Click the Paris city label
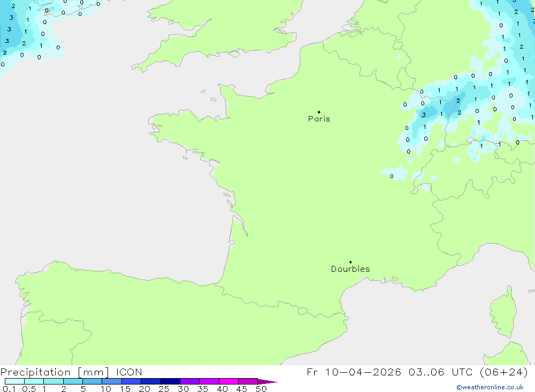 [x=319, y=119]
